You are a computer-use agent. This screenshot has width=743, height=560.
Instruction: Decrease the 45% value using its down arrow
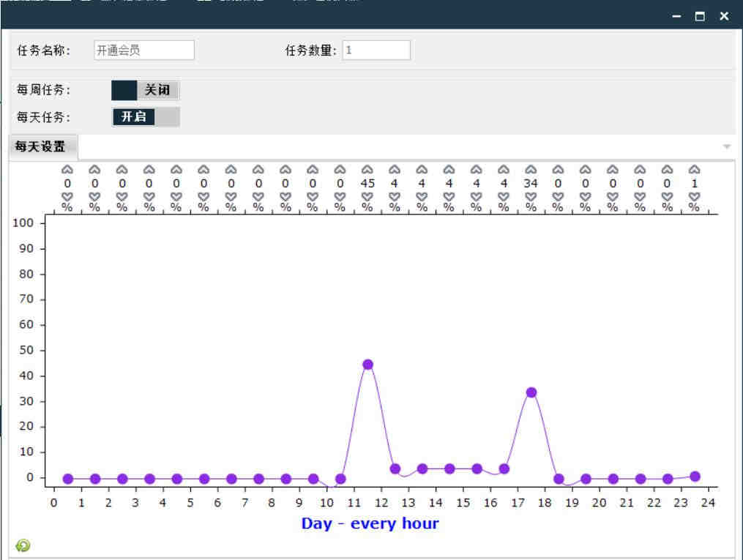tap(367, 196)
